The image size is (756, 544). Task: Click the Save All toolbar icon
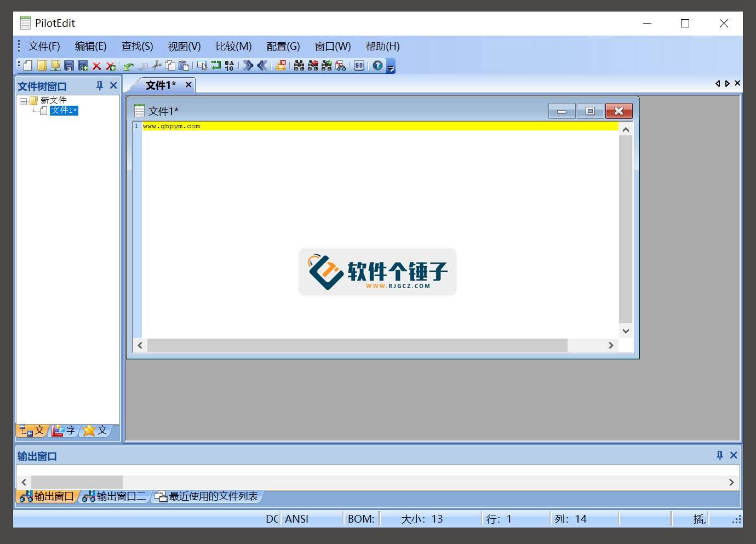(83, 66)
